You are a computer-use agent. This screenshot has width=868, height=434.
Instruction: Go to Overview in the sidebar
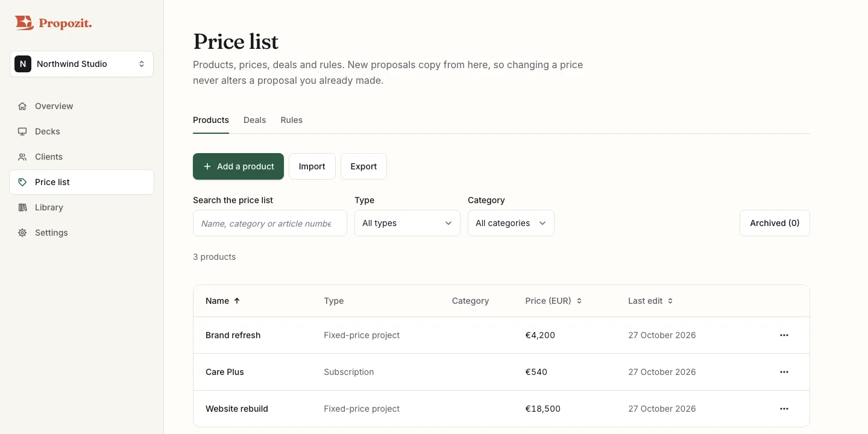point(81,106)
